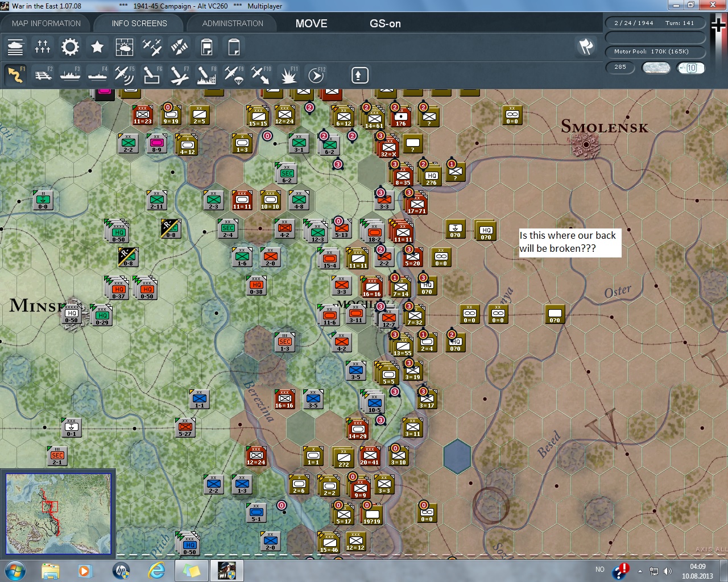Open the Windows Start menu

(x=14, y=571)
